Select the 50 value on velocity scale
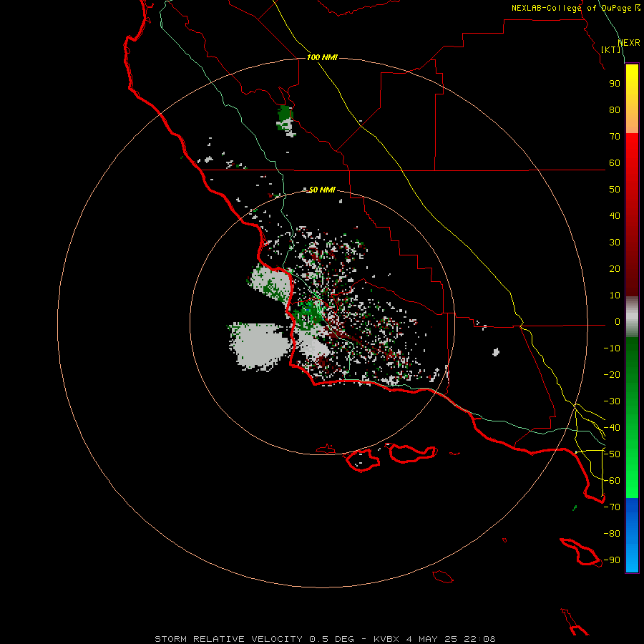Screen dimensions: 644x644 click(615, 190)
